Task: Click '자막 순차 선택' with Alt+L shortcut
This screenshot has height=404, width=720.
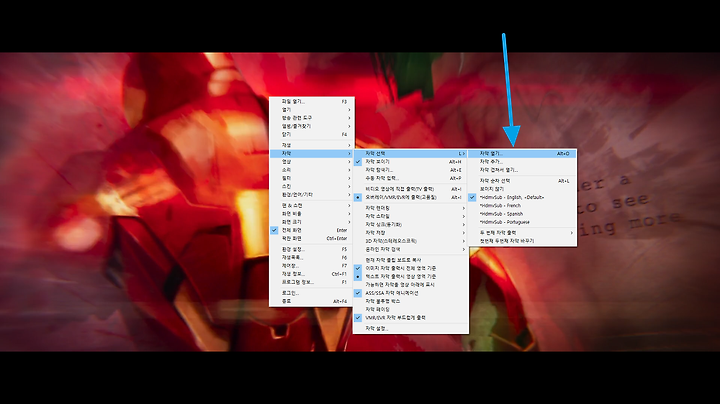Action: (x=522, y=181)
